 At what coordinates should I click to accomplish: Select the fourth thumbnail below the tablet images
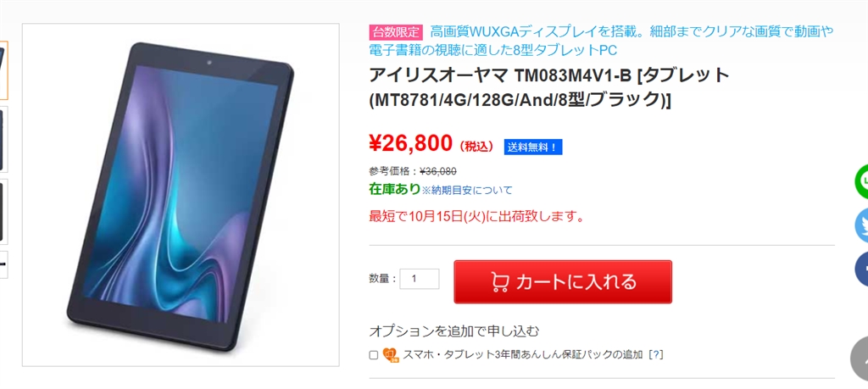3,264
